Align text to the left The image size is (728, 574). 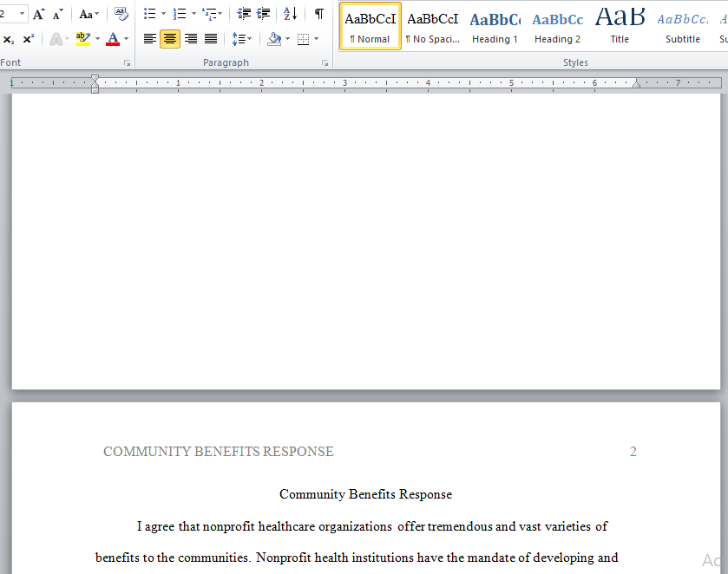(149, 39)
